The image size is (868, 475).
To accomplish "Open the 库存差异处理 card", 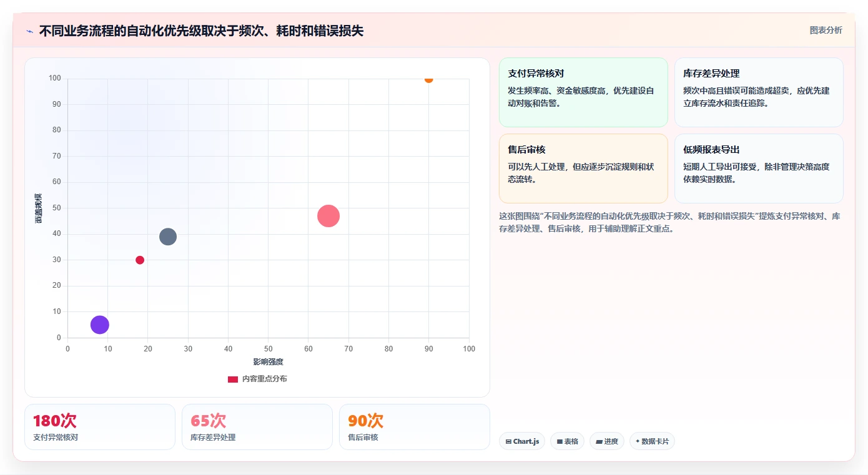I will point(759,92).
